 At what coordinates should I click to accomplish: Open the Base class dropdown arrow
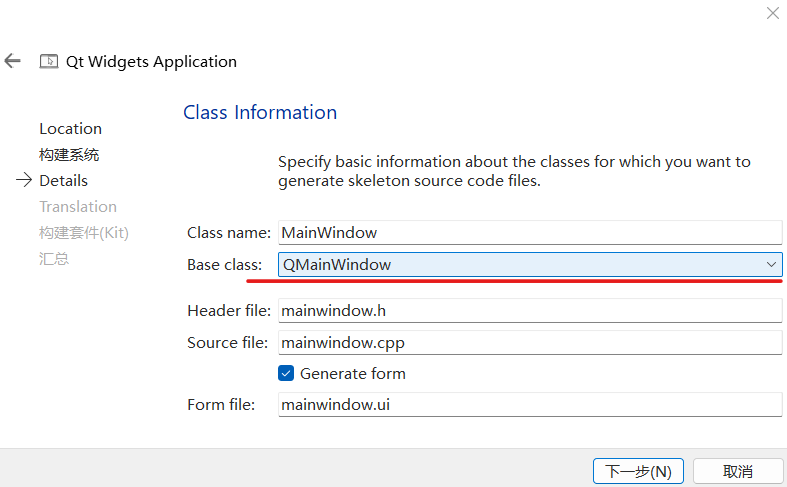pos(771,265)
